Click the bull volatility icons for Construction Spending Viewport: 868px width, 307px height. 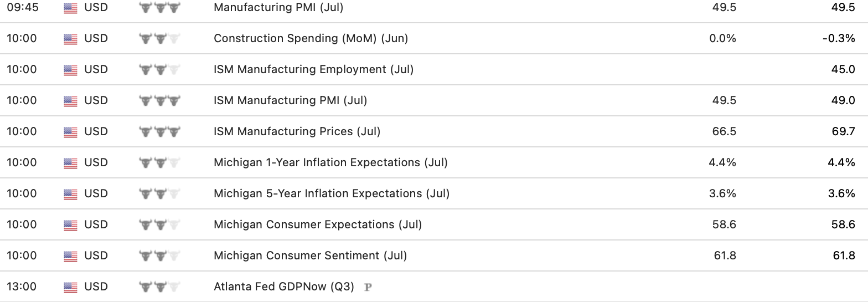159,39
